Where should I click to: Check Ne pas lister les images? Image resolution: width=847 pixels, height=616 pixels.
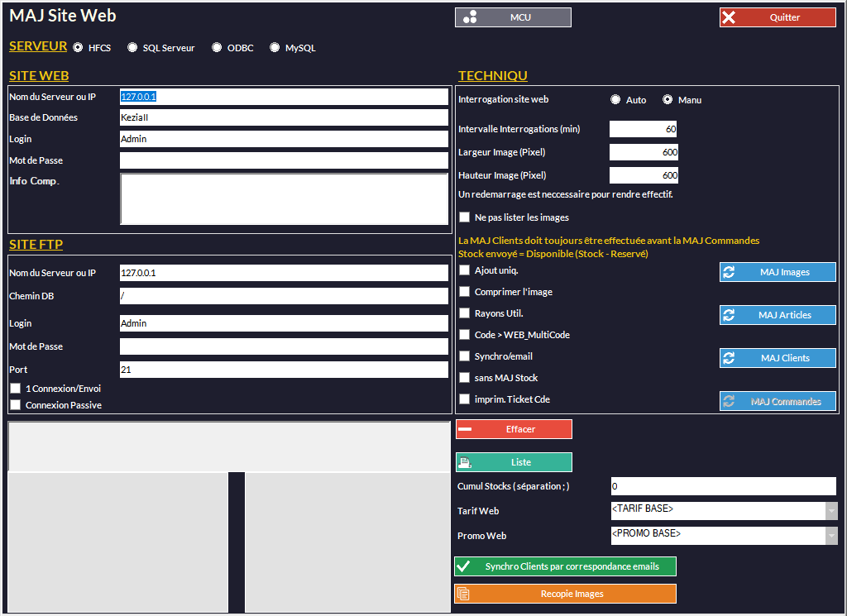point(465,217)
